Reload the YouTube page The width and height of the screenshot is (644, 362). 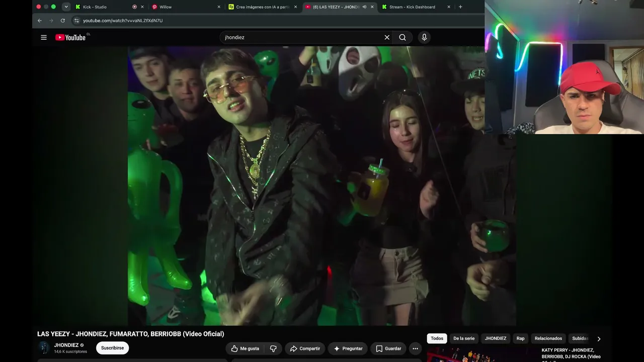(x=63, y=21)
